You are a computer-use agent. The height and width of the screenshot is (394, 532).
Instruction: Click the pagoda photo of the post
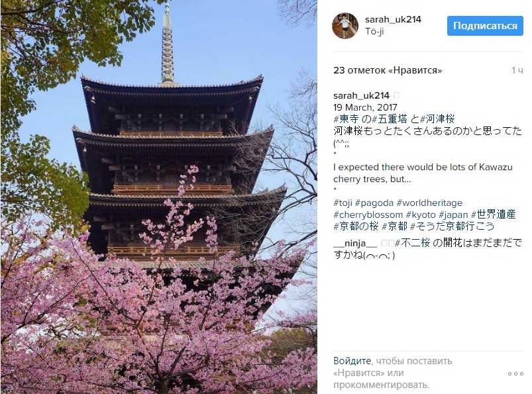click(159, 197)
